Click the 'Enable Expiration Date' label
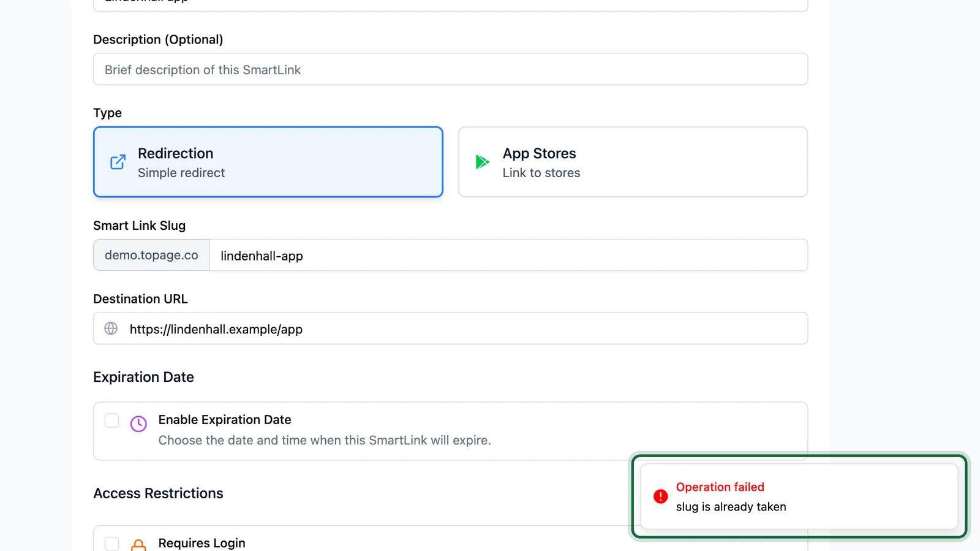 click(225, 420)
